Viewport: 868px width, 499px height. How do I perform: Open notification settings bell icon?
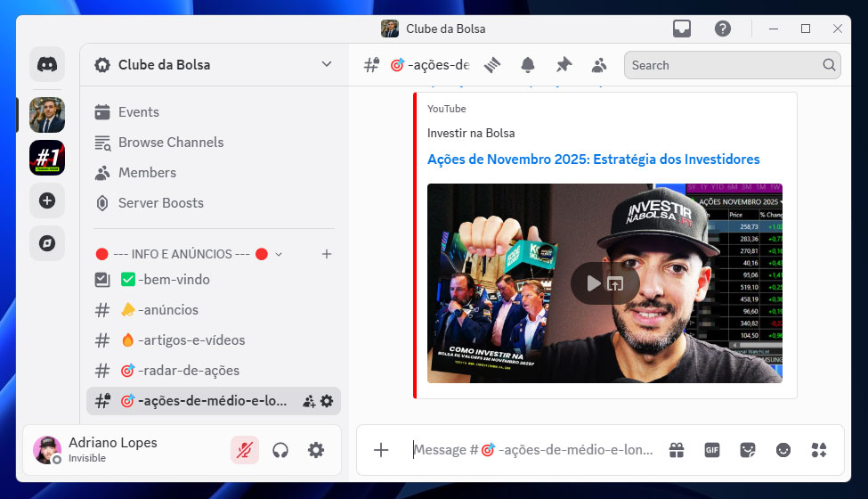pyautogui.click(x=528, y=65)
